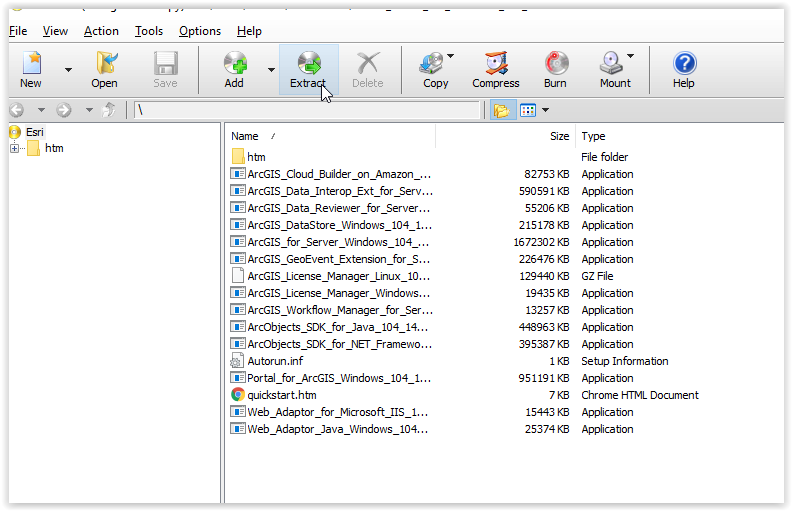Click the Back navigation arrow
This screenshot has width=792, height=511.
click(17, 110)
